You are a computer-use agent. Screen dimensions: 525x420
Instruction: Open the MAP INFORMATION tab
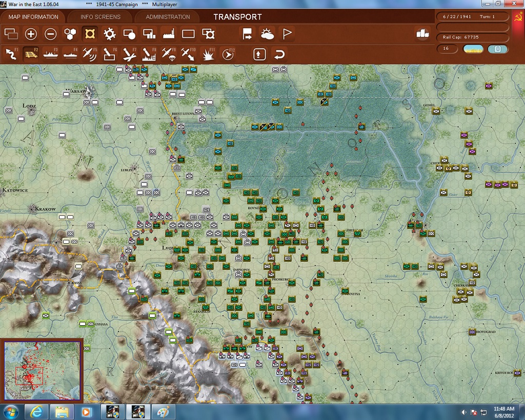(33, 17)
